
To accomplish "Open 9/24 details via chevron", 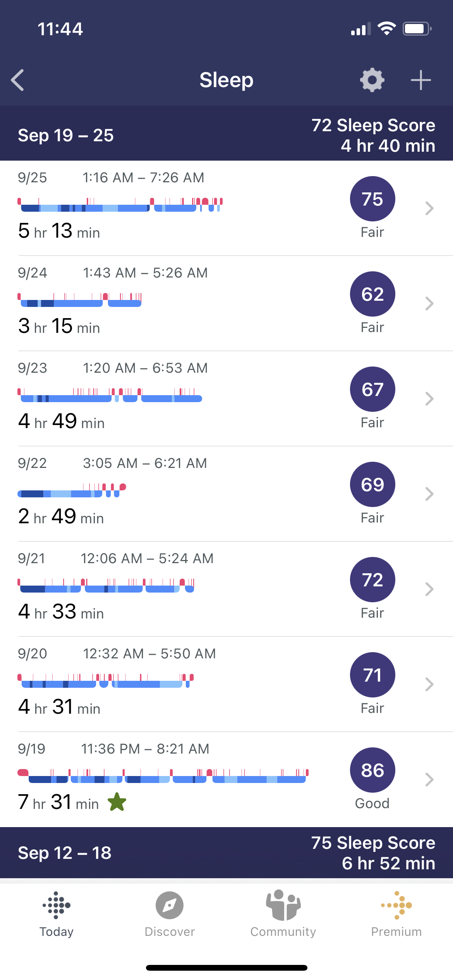I will tap(429, 303).
